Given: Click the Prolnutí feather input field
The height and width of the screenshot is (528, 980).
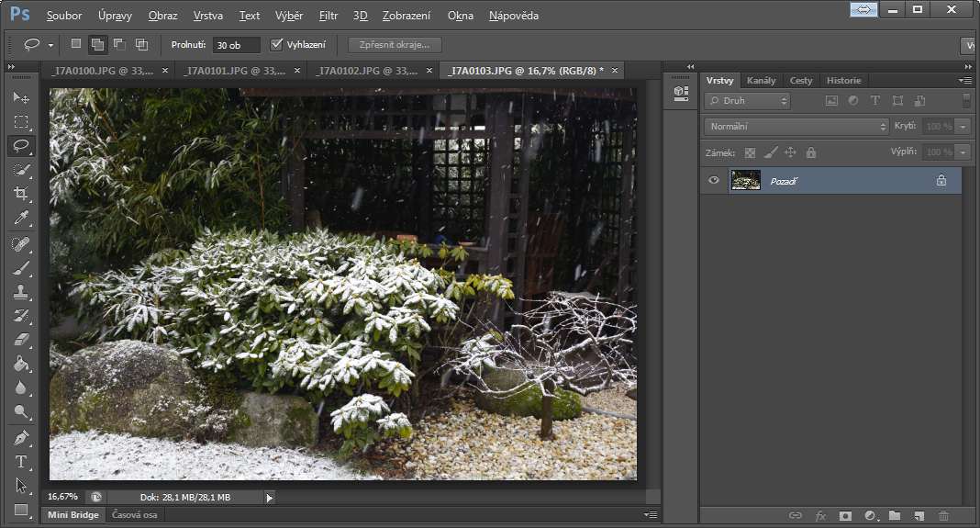Looking at the screenshot, I should 236,44.
